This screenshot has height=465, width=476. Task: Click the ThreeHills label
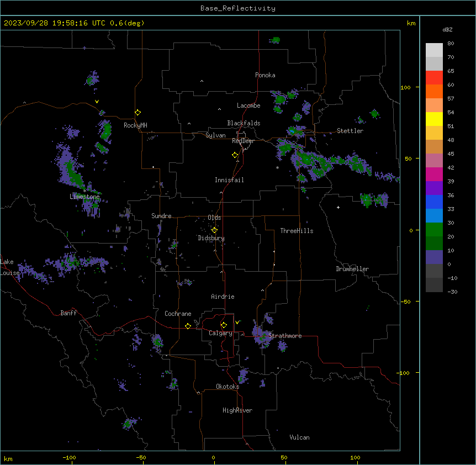coord(297,231)
